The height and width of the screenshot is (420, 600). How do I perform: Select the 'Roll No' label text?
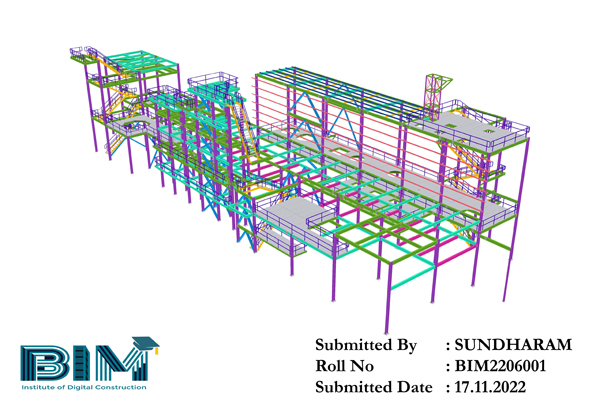[x=344, y=366]
